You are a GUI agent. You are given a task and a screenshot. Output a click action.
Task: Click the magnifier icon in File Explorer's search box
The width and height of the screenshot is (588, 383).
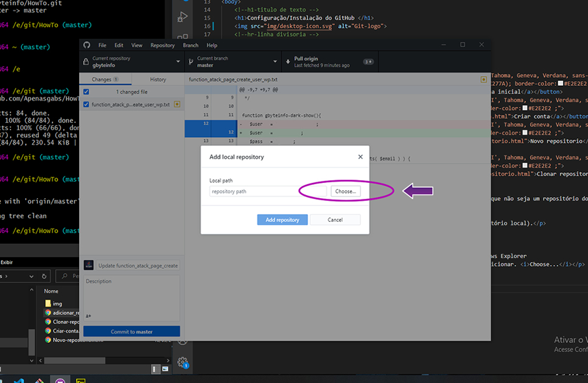(65, 276)
